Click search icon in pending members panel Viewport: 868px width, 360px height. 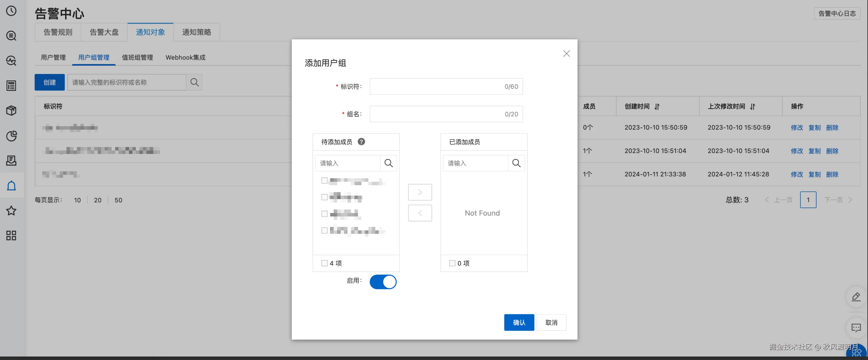click(x=389, y=163)
